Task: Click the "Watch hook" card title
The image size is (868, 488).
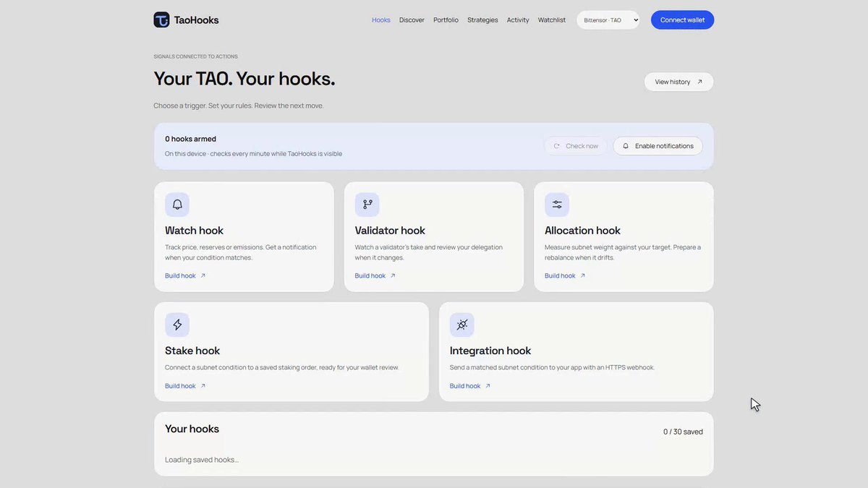Action: point(194,231)
